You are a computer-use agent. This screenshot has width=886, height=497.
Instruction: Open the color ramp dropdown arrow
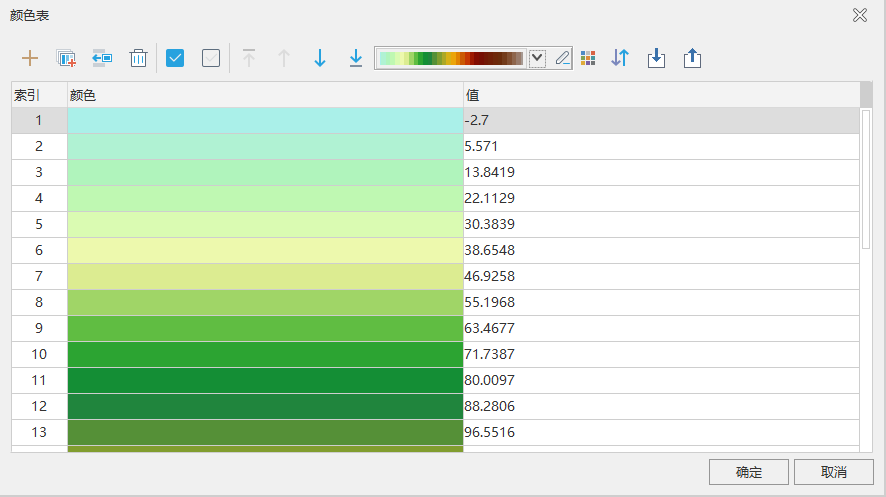[537, 58]
